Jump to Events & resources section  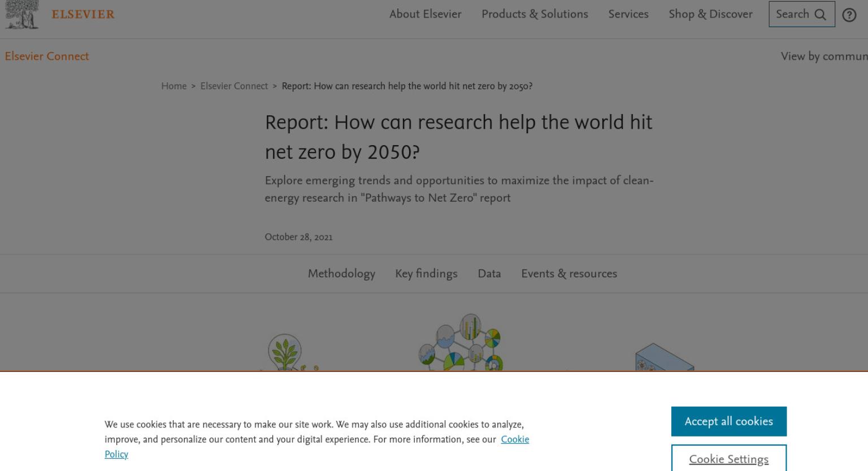pos(569,273)
